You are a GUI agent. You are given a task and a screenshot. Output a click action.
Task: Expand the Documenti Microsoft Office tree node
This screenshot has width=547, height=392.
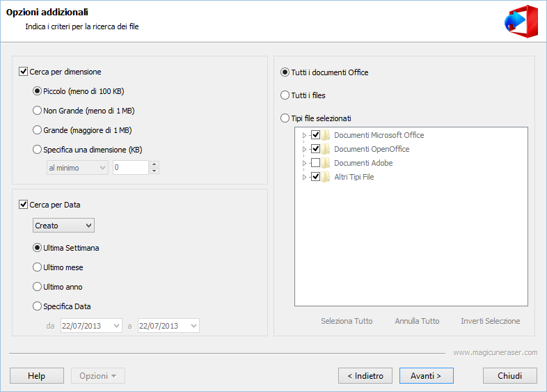tap(304, 135)
